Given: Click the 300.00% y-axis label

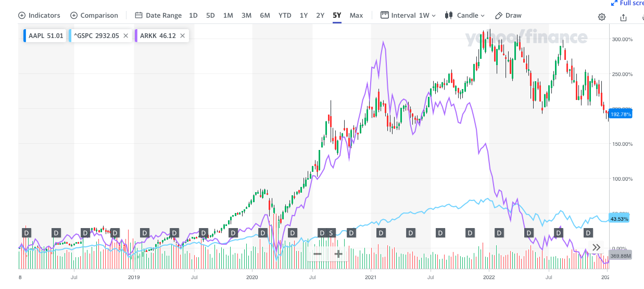Looking at the screenshot, I should tap(622, 39).
